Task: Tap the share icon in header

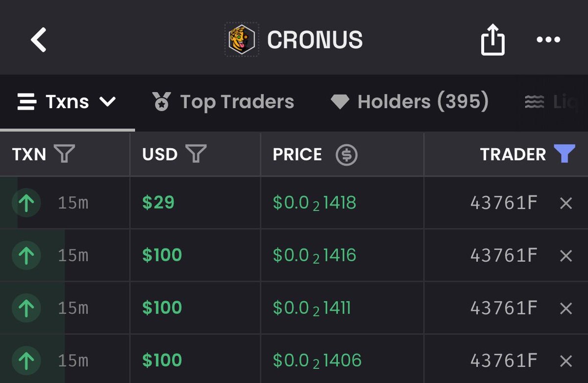Action: [x=492, y=40]
